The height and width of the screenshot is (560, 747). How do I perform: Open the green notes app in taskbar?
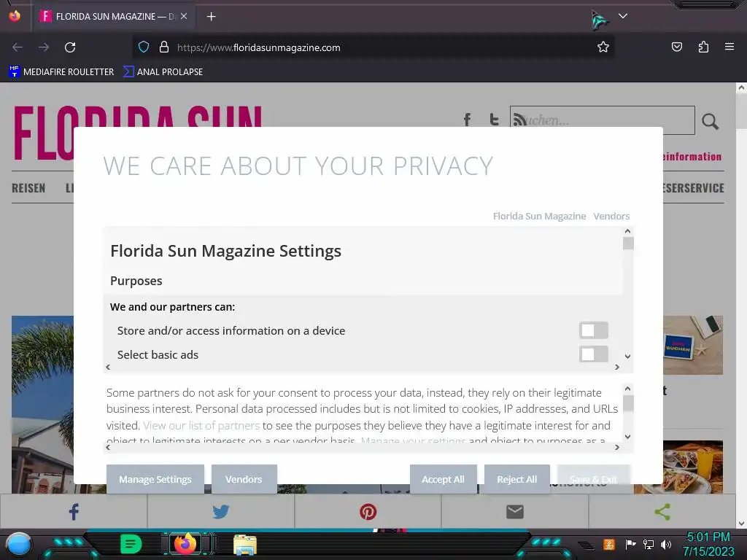coord(131,544)
